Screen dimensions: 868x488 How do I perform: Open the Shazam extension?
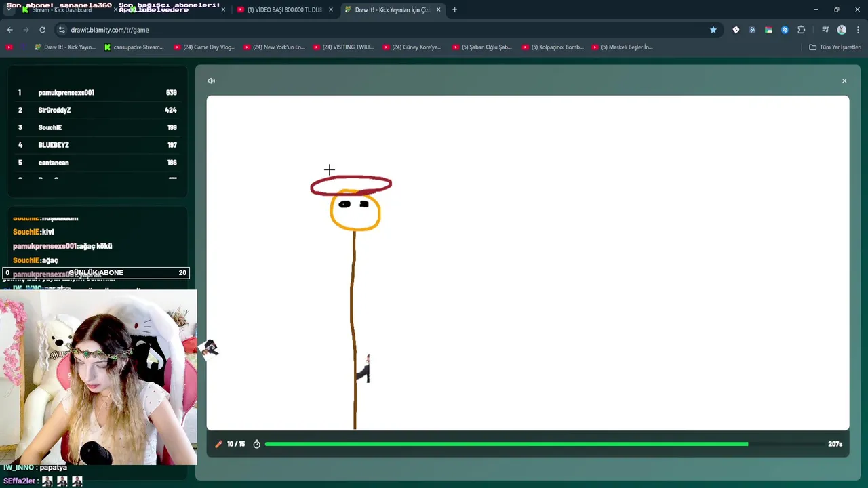pos(785,30)
